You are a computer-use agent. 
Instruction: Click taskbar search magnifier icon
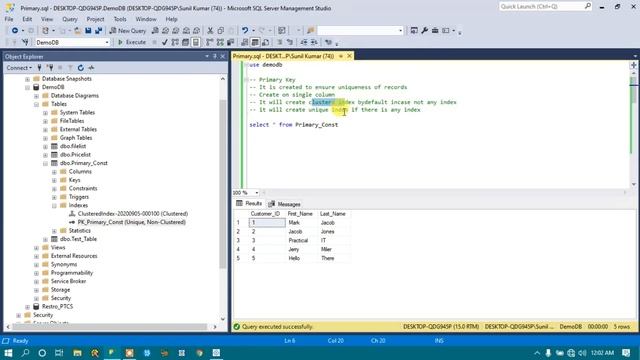pos(25,353)
